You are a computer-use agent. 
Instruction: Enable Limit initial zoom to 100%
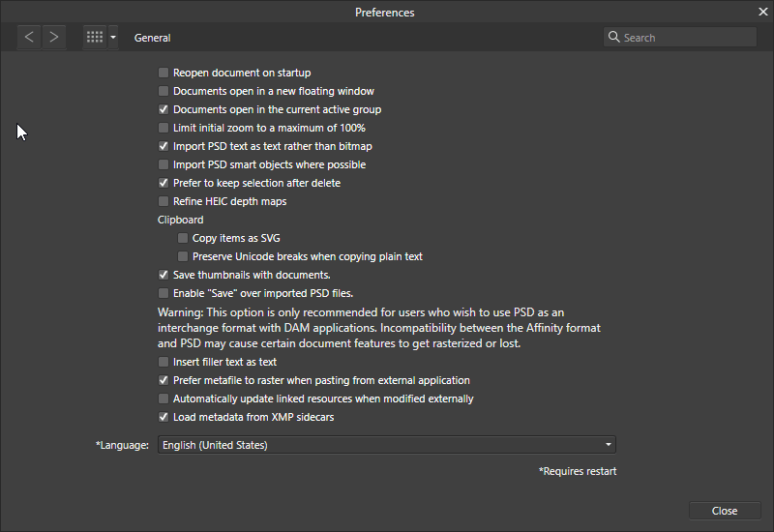(x=164, y=129)
